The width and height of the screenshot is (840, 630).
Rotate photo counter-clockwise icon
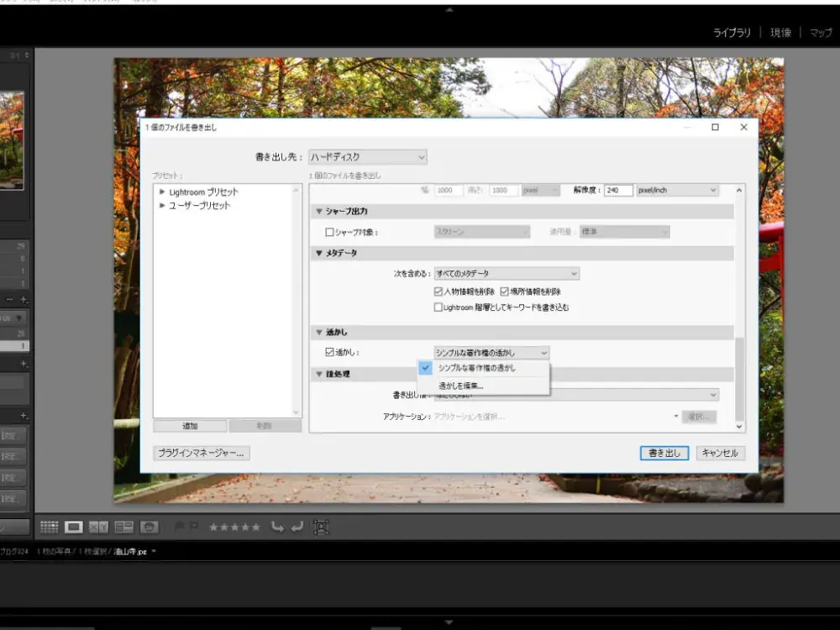(x=277, y=528)
